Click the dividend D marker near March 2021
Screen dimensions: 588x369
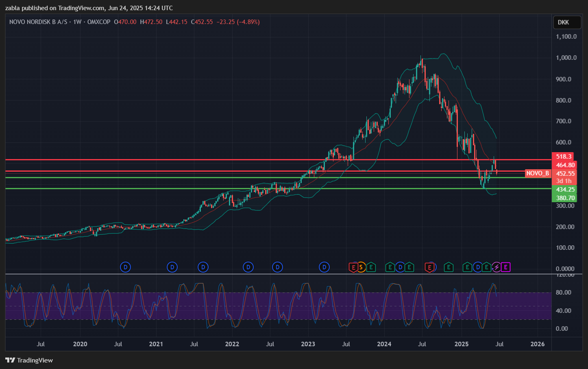point(172,267)
